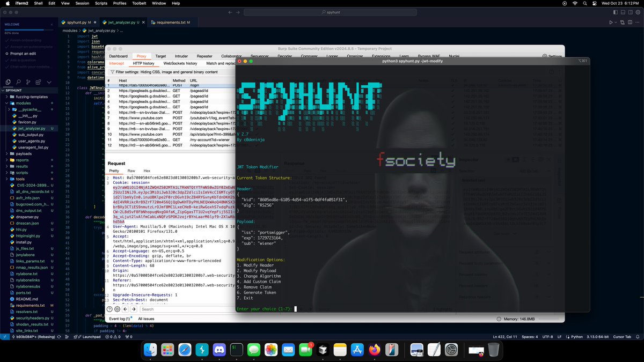Open Safari from the Dock

tap(185, 350)
